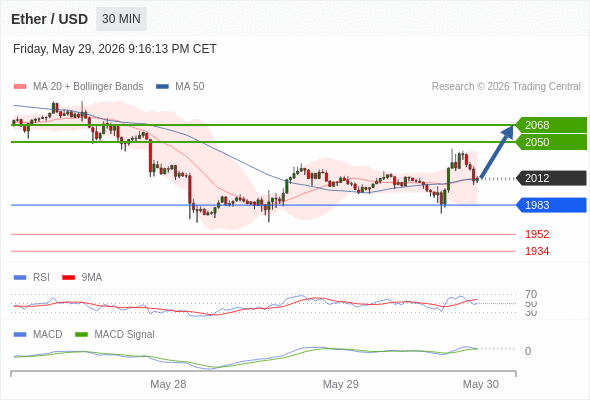Click the red 9MA legend swatch
The width and height of the screenshot is (590, 400).
point(68,278)
